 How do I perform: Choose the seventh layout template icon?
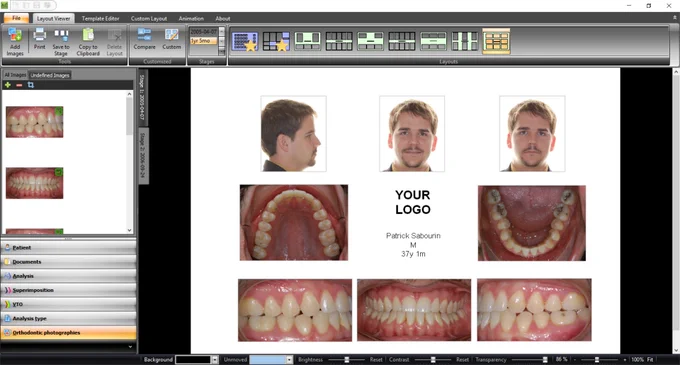[433, 41]
